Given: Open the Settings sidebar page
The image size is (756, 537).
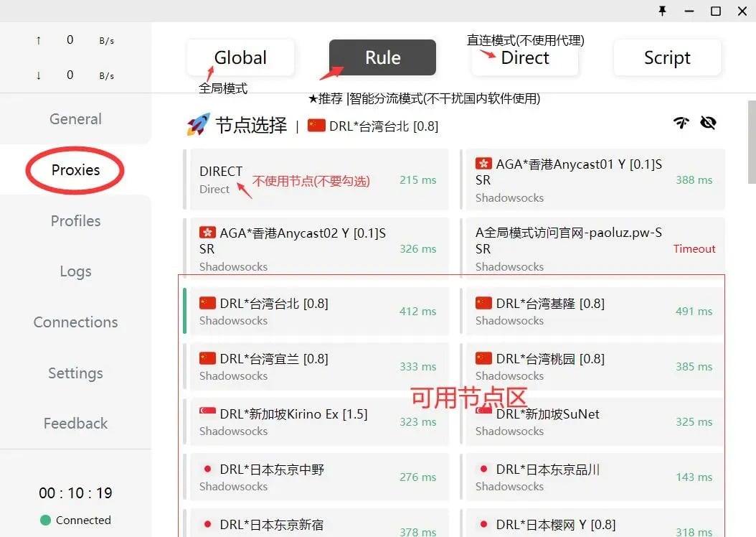Looking at the screenshot, I should pyautogui.click(x=75, y=373).
